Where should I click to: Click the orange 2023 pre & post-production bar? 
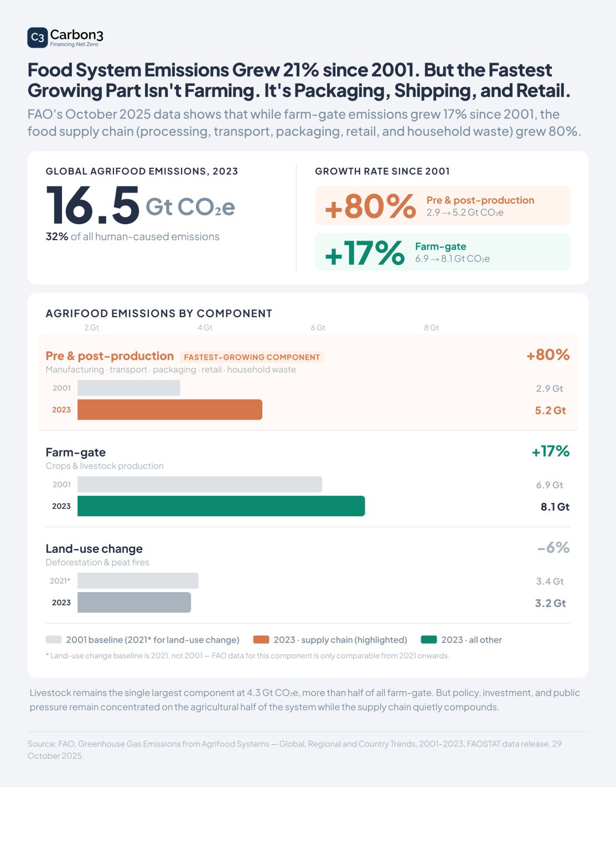[x=170, y=410]
